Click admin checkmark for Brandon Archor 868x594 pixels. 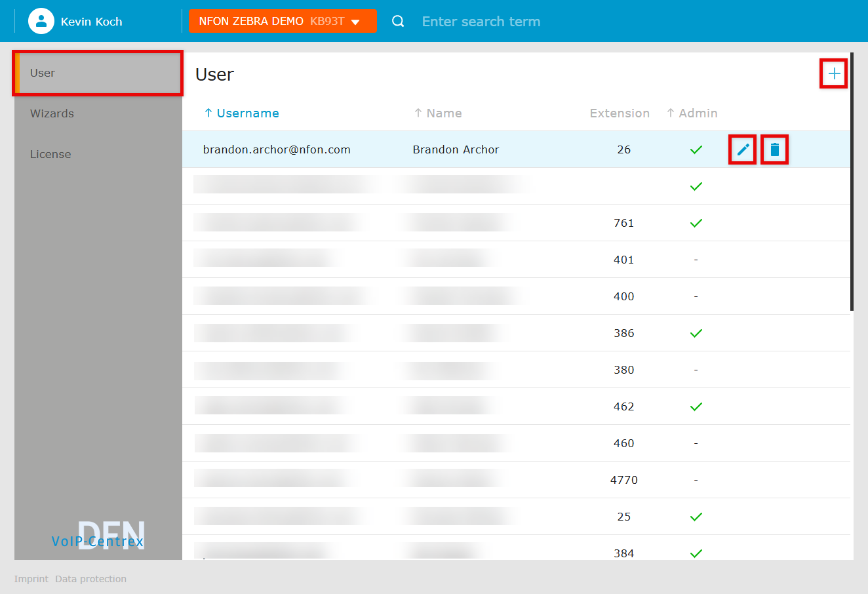pos(696,149)
